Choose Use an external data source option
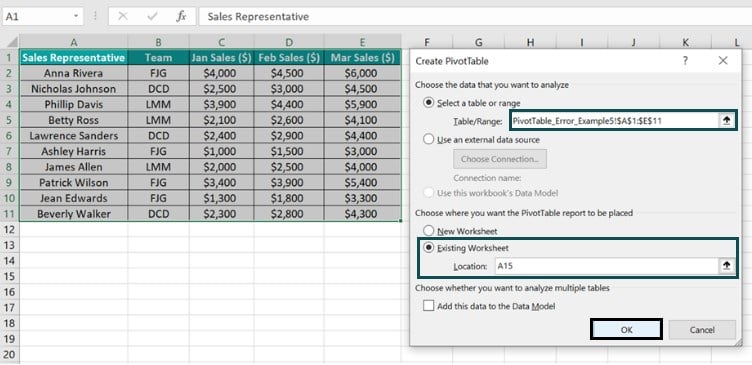The image size is (752, 365). click(429, 140)
